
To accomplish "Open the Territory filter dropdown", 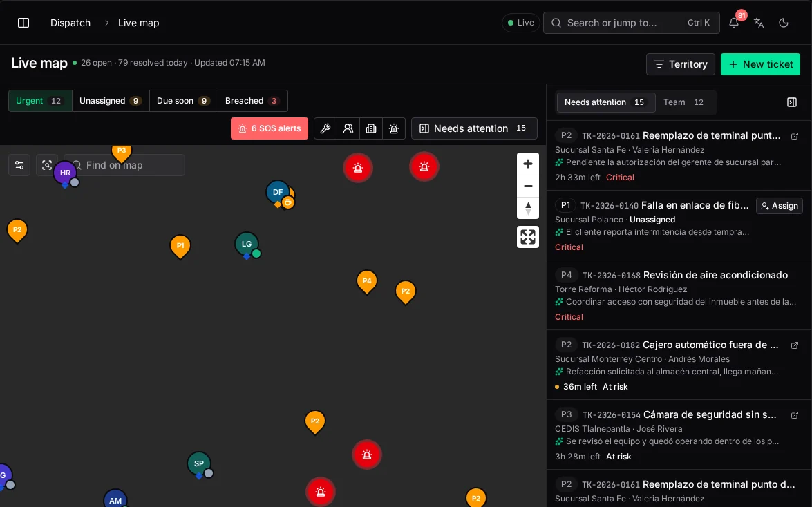I will [681, 64].
